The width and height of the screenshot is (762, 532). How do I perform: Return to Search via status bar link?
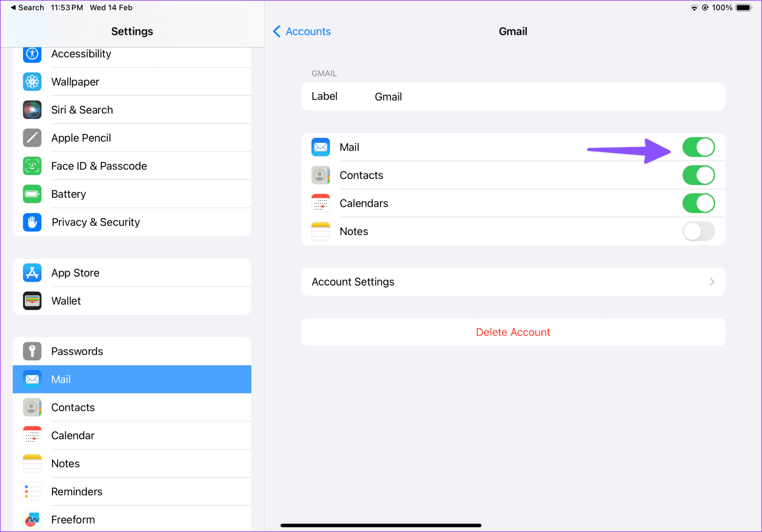point(27,8)
